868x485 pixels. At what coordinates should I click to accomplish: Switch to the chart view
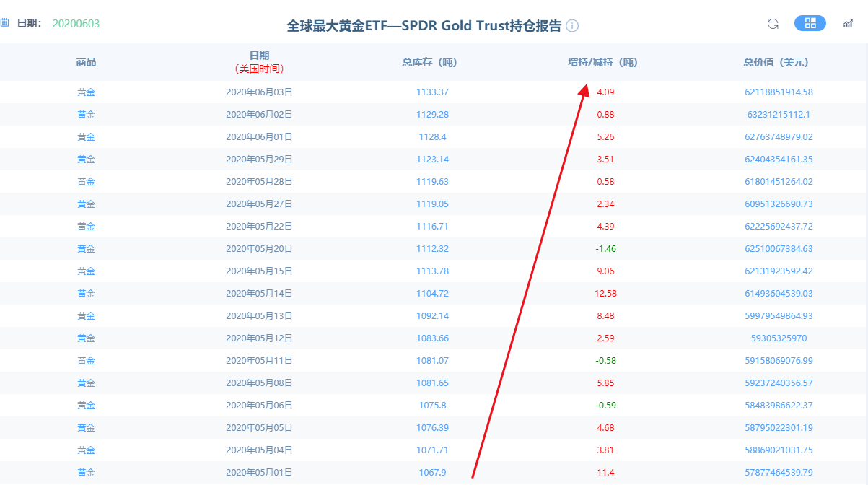848,24
